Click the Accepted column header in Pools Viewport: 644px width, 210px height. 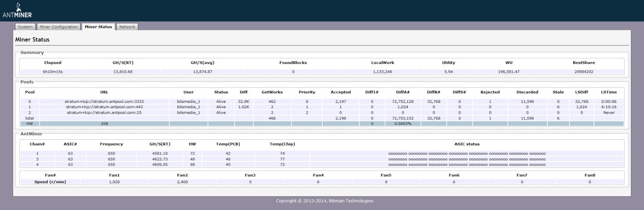pos(340,92)
